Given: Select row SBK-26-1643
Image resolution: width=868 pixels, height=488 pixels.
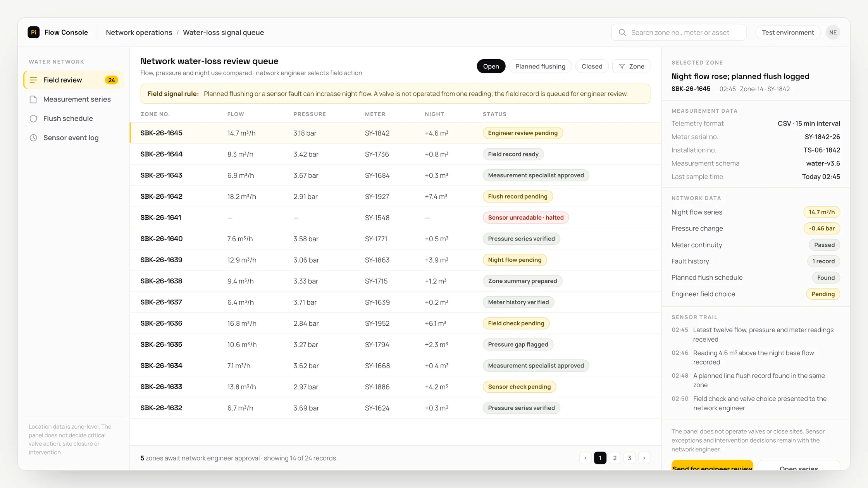Looking at the screenshot, I should pos(395,175).
